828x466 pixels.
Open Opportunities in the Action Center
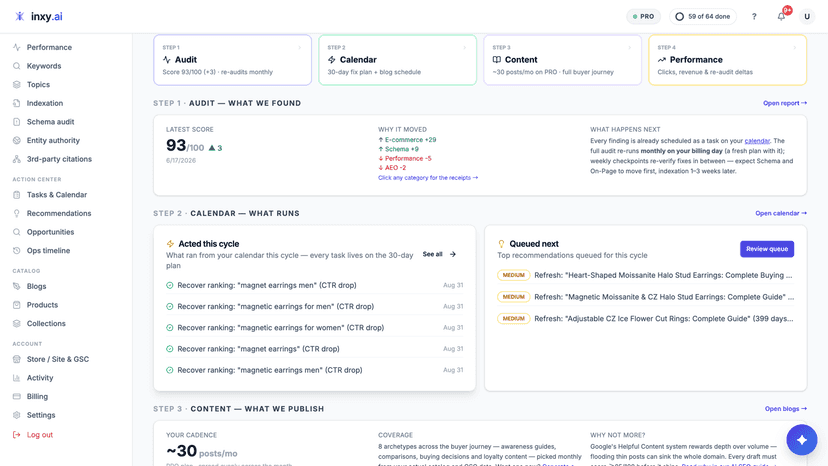tap(50, 232)
